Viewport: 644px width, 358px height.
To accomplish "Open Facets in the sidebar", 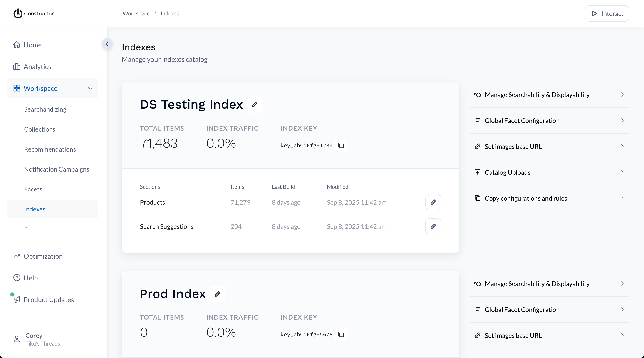I will point(33,189).
